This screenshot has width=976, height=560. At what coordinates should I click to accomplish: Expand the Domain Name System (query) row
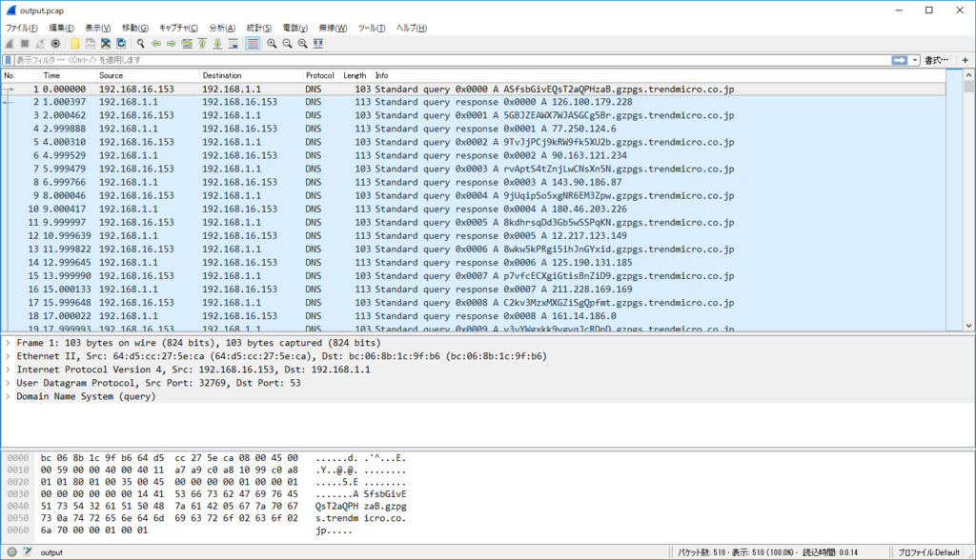[8, 396]
